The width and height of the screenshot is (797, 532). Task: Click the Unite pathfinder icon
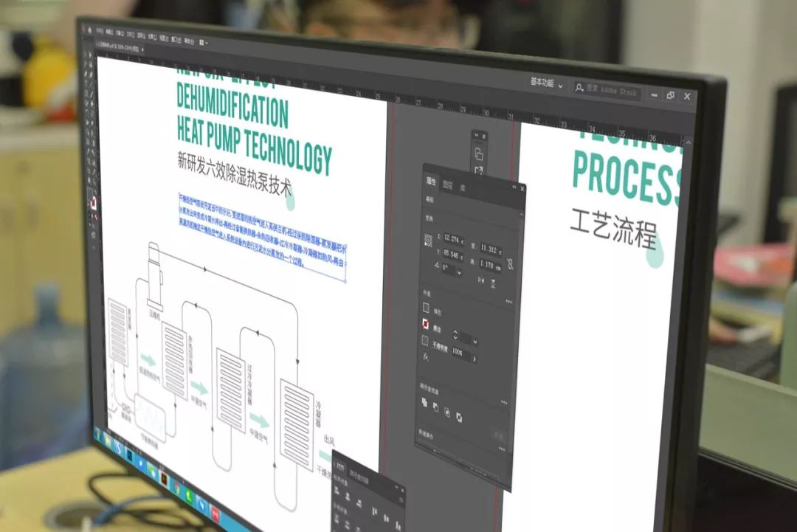coord(424,402)
